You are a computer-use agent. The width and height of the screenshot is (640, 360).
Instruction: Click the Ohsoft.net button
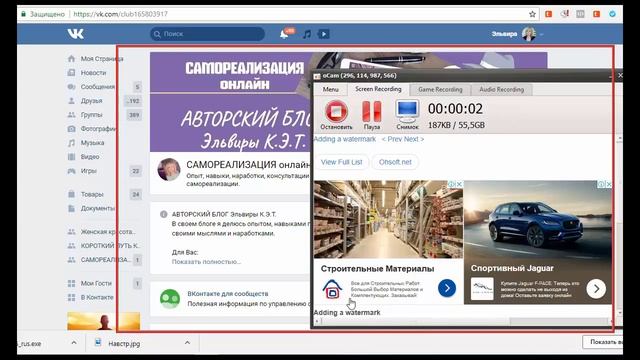click(x=395, y=162)
